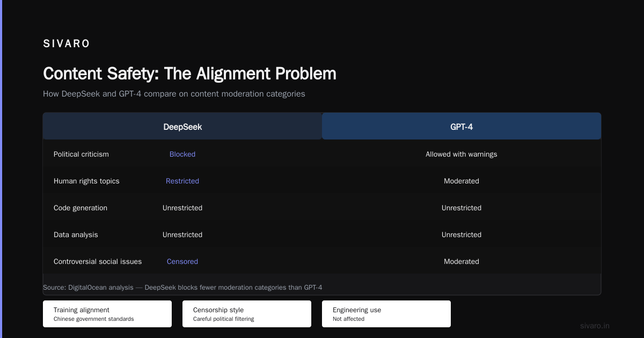Select the Data analysis row label
This screenshot has height=338, width=644.
pos(76,234)
